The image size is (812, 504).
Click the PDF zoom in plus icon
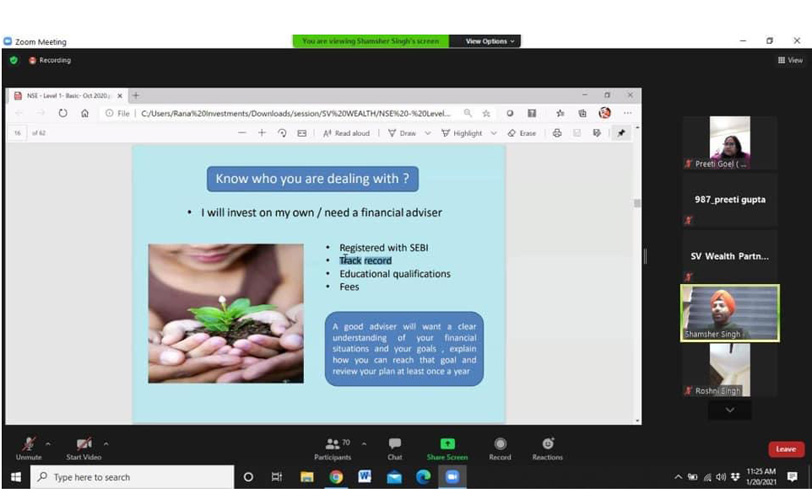click(262, 133)
